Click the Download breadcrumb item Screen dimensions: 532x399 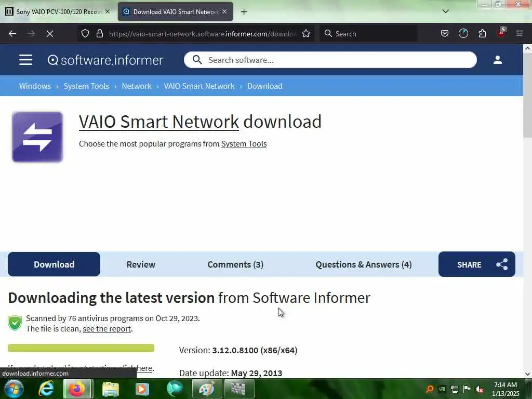[x=264, y=86]
